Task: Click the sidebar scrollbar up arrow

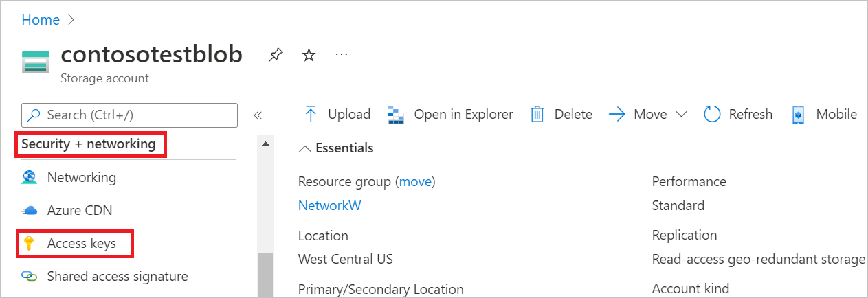Action: 265,144
